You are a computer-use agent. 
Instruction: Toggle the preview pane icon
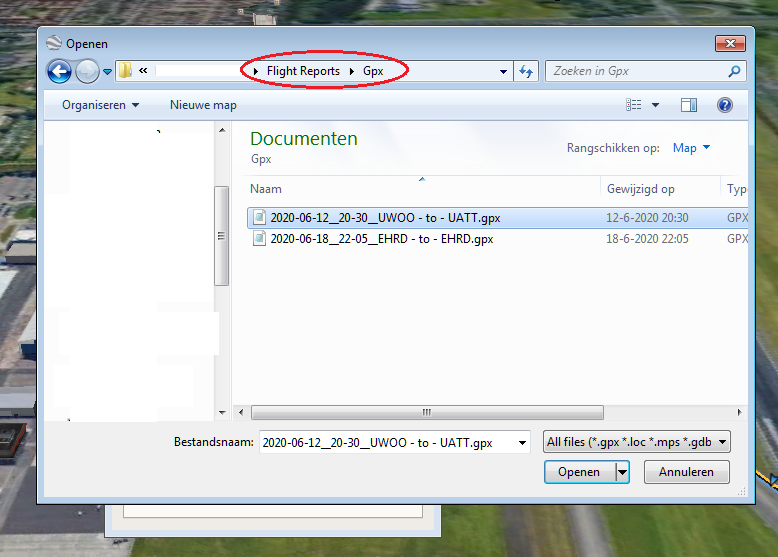tap(689, 105)
